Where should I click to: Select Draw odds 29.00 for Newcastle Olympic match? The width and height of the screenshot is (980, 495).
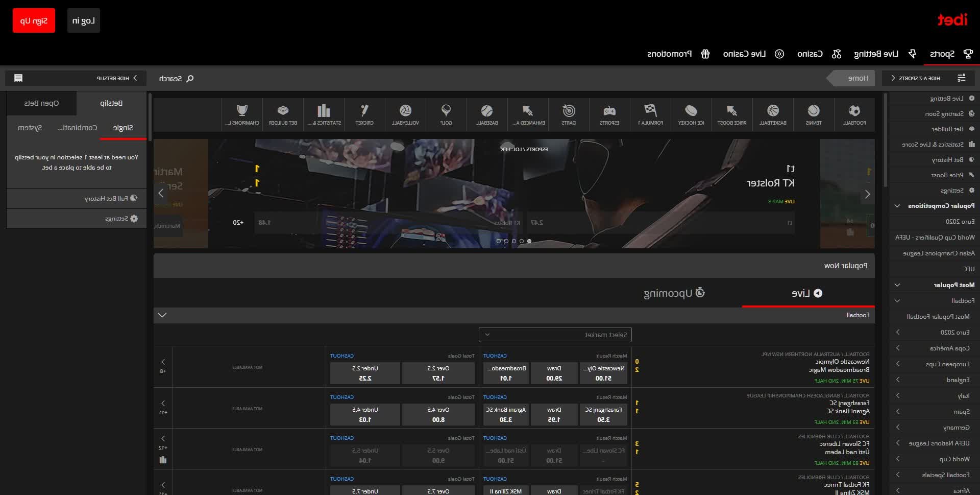pyautogui.click(x=554, y=373)
